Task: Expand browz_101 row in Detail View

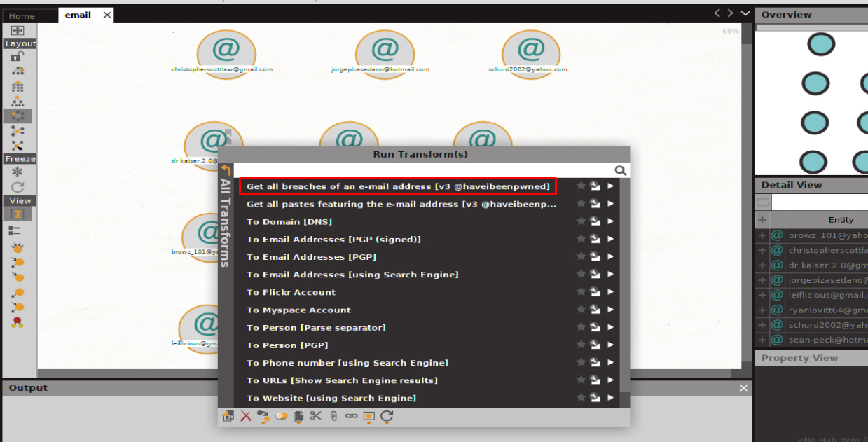Action: coord(762,235)
